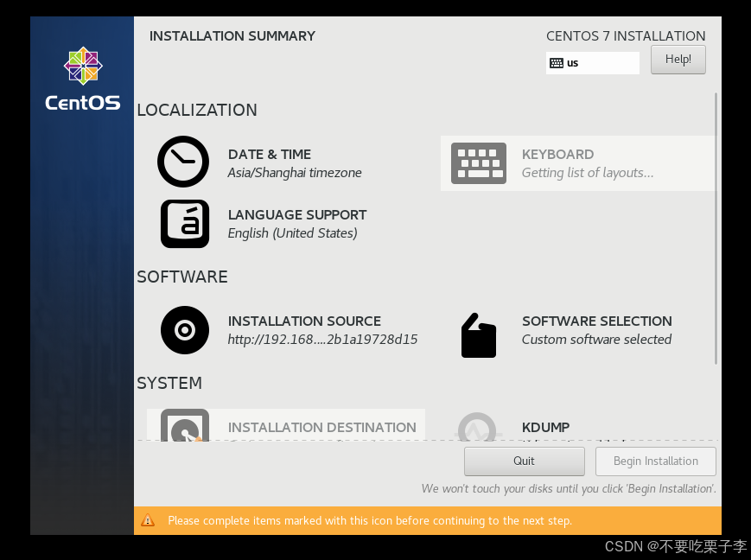The height and width of the screenshot is (560, 751).
Task: Click the warning triangle in orange bar
Action: point(148,520)
